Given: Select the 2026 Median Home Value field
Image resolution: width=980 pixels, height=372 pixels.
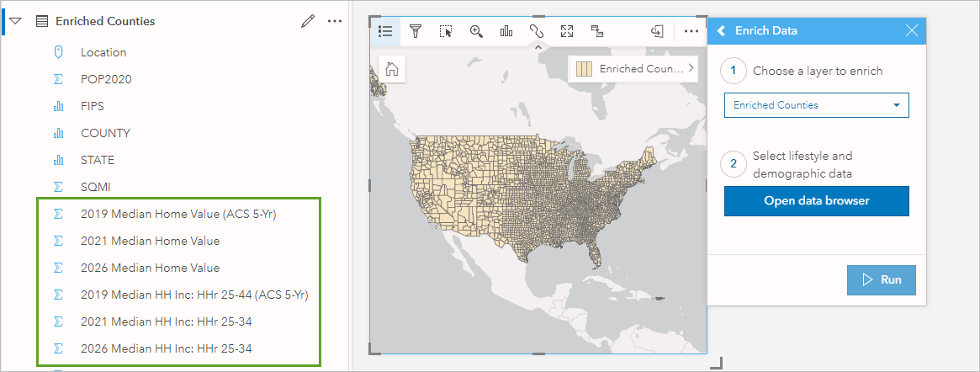Looking at the screenshot, I should point(150,268).
